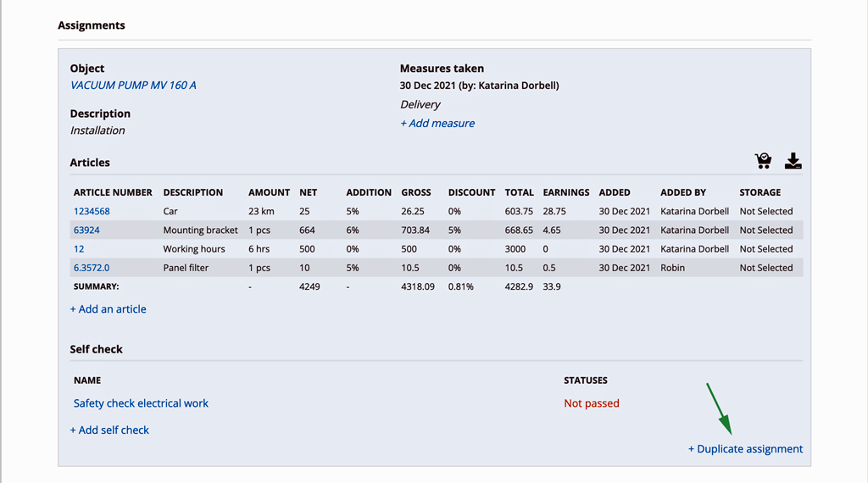Click Not Selected storage in Panel filter row
Screen dimensions: 868x483
point(765,268)
